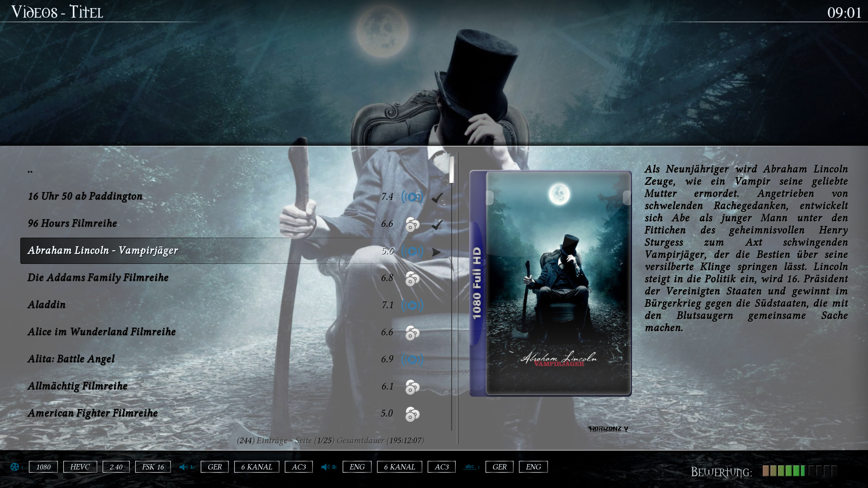Click surround audio icon for Abraham Lincoln
The width and height of the screenshot is (868, 488).
coord(412,251)
